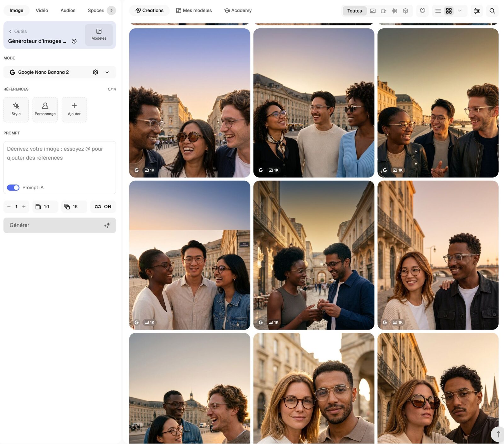Viewport: 504px width, 444px height.
Task: Open thumbnail of woman with red sunglasses
Action: pos(438,388)
